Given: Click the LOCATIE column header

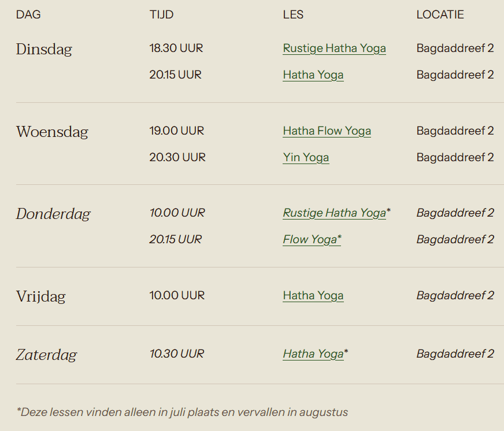Looking at the screenshot, I should point(440,14).
